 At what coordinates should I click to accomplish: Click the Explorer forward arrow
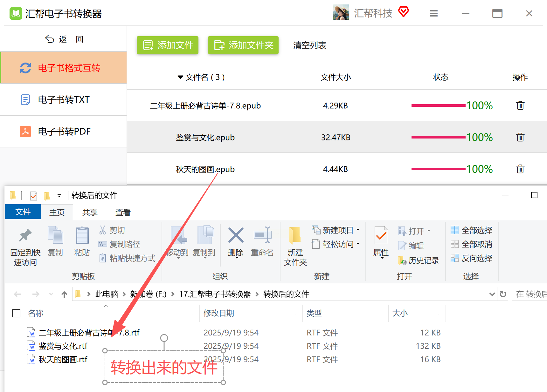(36, 294)
